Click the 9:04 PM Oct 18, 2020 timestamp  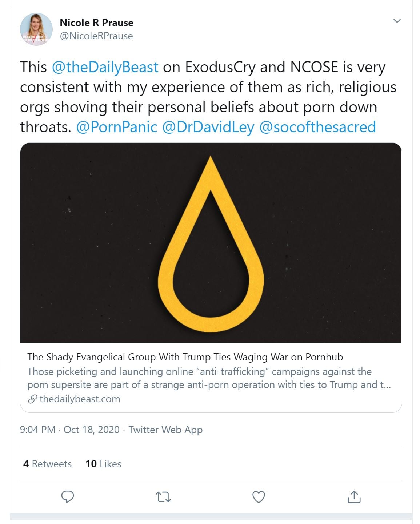(x=69, y=430)
